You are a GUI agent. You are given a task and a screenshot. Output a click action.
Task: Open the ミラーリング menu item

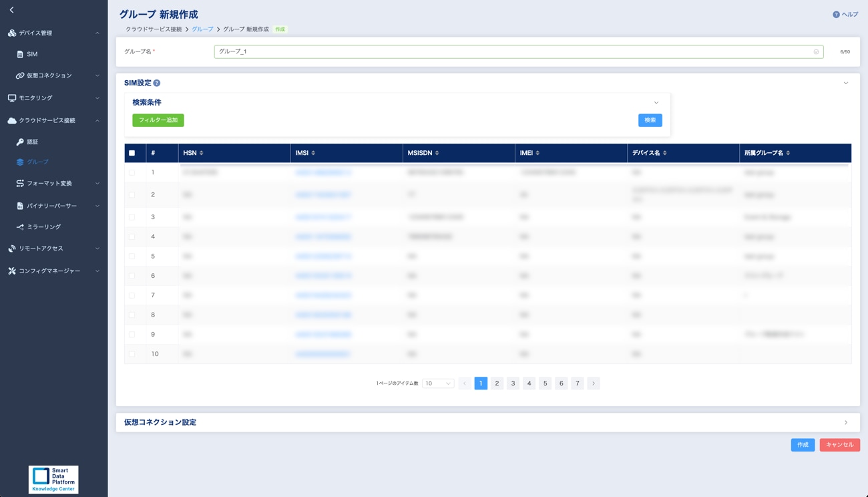pos(44,227)
